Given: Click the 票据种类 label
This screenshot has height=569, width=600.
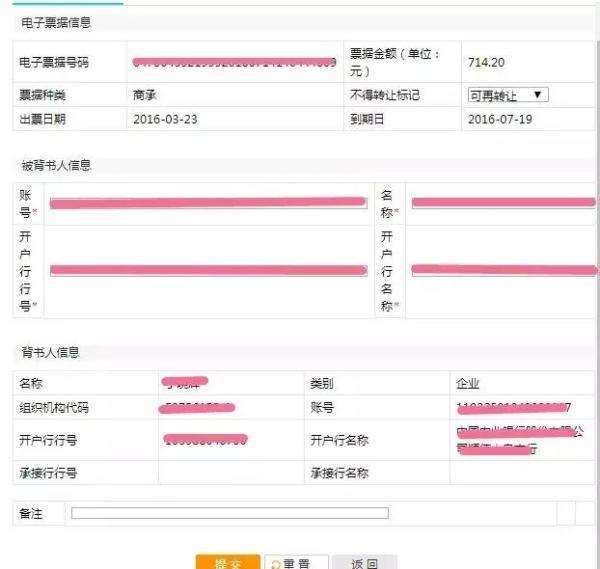Looking at the screenshot, I should click(42, 95).
